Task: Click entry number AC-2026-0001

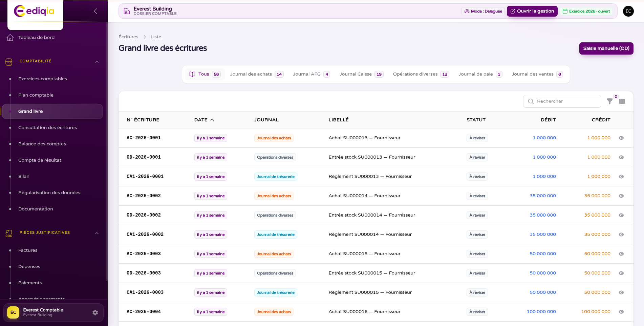Action: pyautogui.click(x=144, y=138)
